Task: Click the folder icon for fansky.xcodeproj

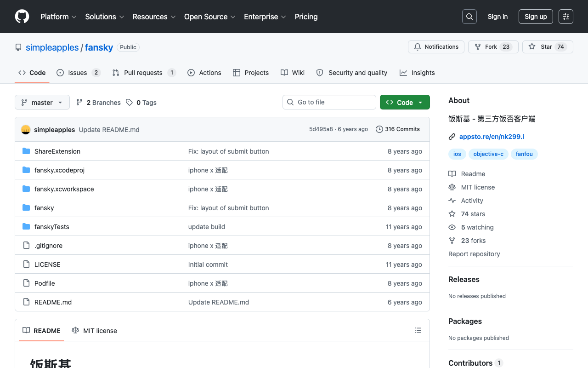Action: (26, 170)
